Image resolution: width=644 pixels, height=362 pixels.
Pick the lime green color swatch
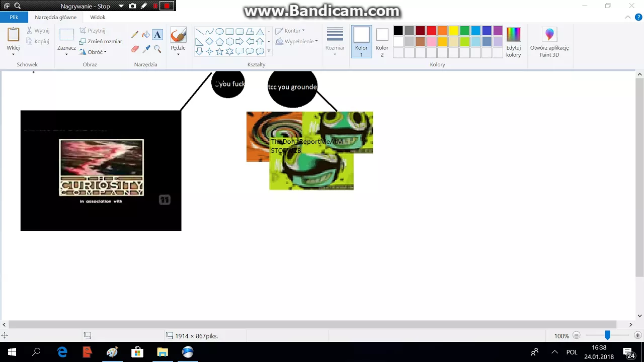click(x=465, y=42)
